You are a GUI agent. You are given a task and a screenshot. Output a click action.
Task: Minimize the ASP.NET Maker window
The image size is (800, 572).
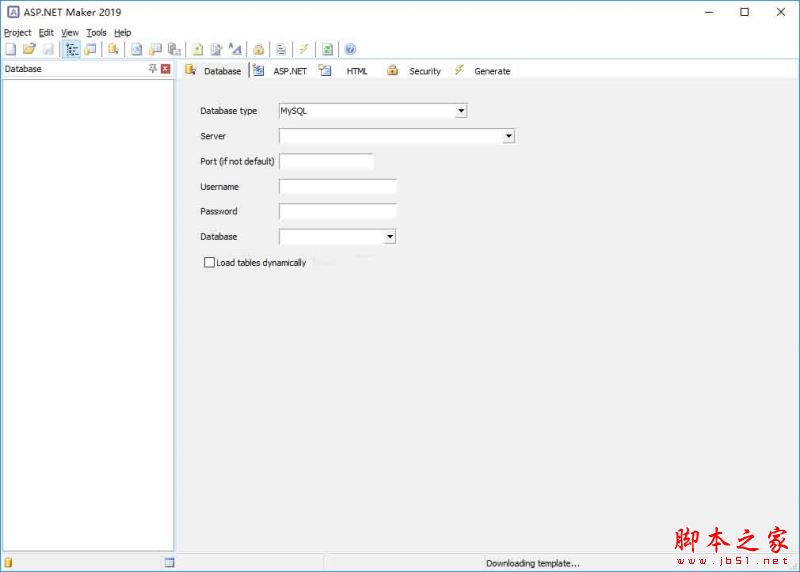pos(709,12)
